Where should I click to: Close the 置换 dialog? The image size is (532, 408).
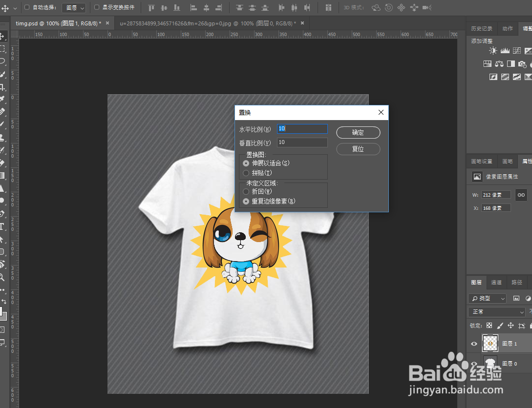(x=381, y=113)
